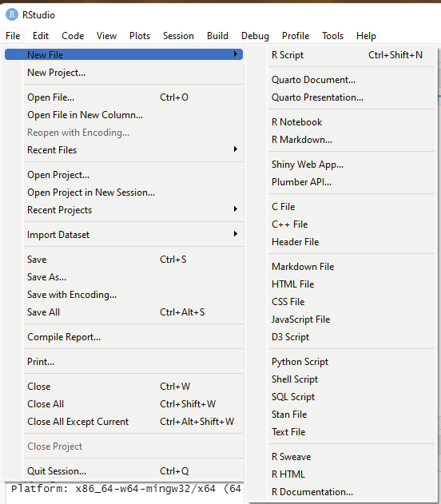Viewport: 441px width, 504px height.
Task: Click the RStudio logo icon in title bar
Action: [12, 15]
